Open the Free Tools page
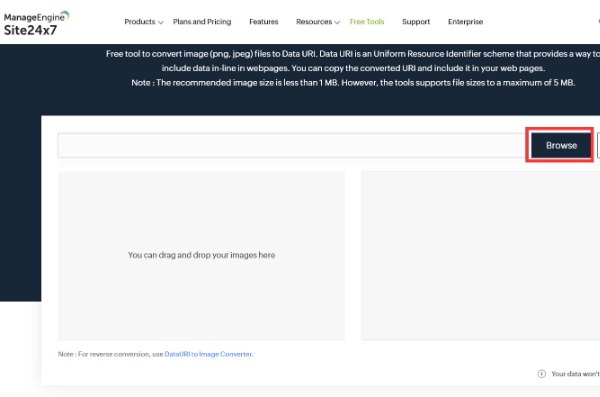Viewport: 600px width, 397px height. click(x=367, y=22)
